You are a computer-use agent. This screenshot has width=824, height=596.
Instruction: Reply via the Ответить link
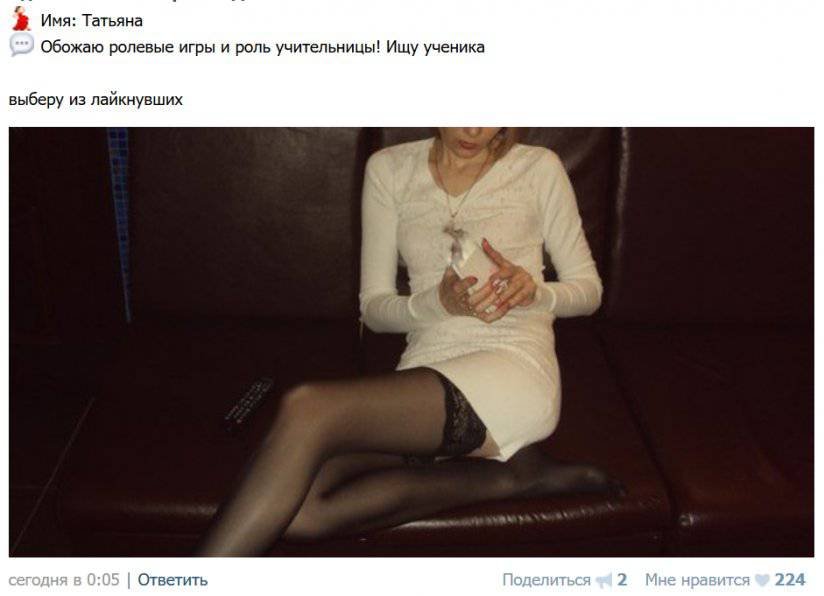click(172, 580)
